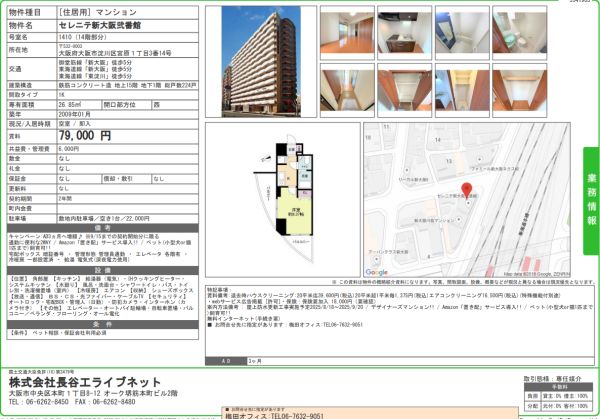Select the build date 2009年01月
The width and height of the screenshot is (600, 419).
(75, 114)
